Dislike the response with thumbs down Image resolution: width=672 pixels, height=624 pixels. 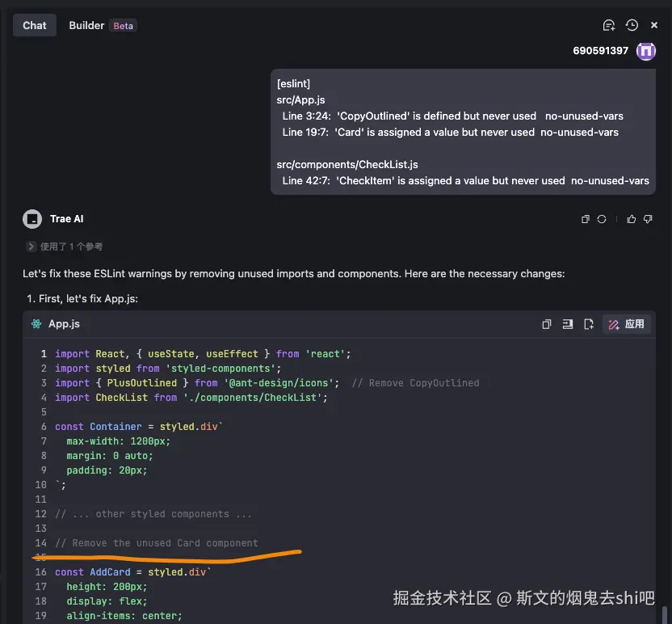pos(647,219)
